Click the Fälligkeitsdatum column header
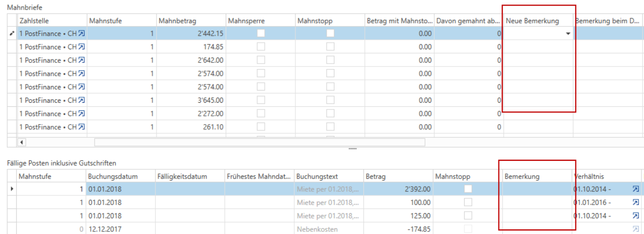Screen dimensions: 644x234 tap(190, 177)
